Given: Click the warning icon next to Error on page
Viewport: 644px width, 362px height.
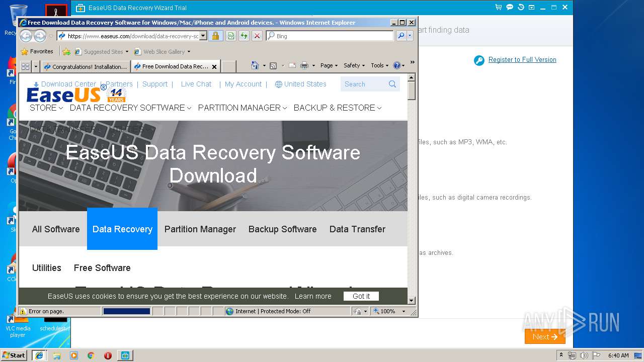Looking at the screenshot, I should click(23, 311).
